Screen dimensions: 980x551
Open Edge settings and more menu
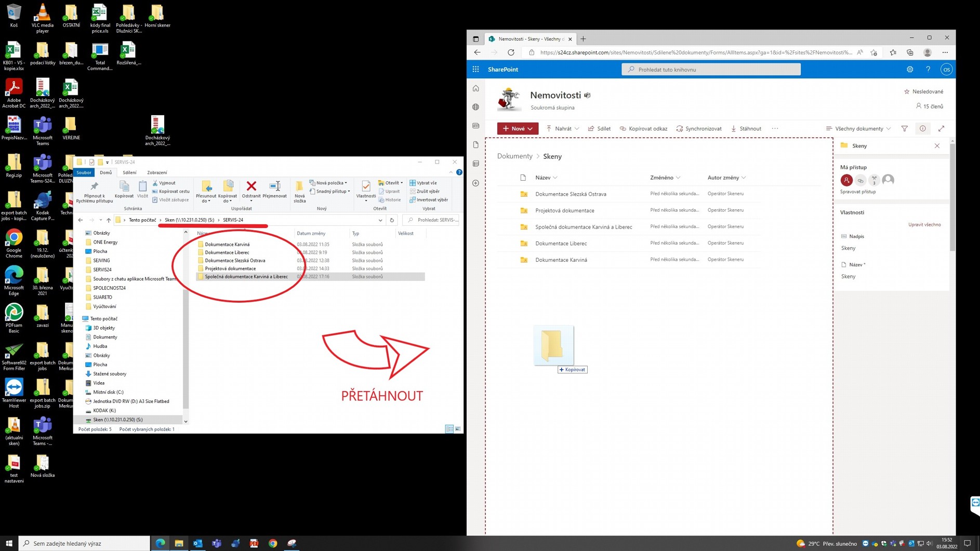click(945, 52)
